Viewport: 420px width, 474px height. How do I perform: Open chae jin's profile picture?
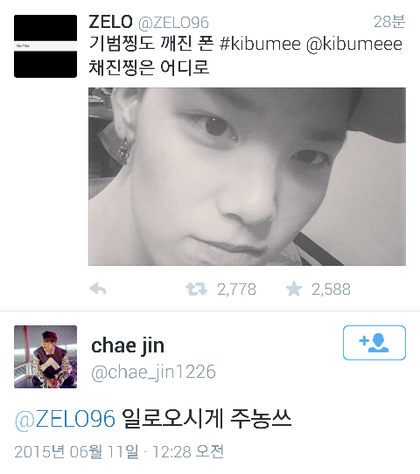[x=45, y=357]
